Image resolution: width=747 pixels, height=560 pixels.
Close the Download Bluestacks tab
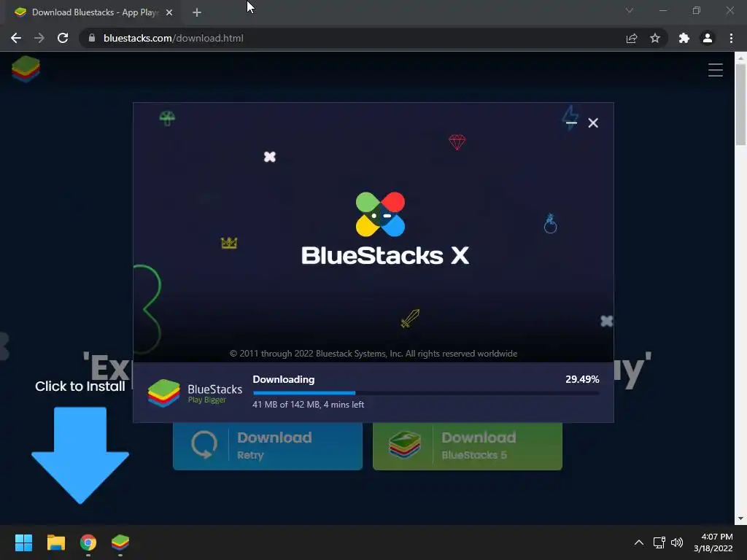click(x=169, y=12)
